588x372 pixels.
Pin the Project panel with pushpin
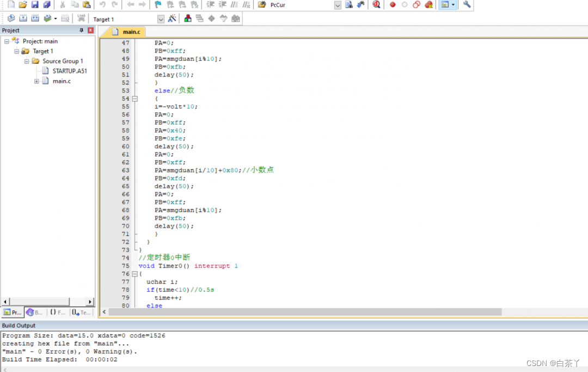click(82, 31)
